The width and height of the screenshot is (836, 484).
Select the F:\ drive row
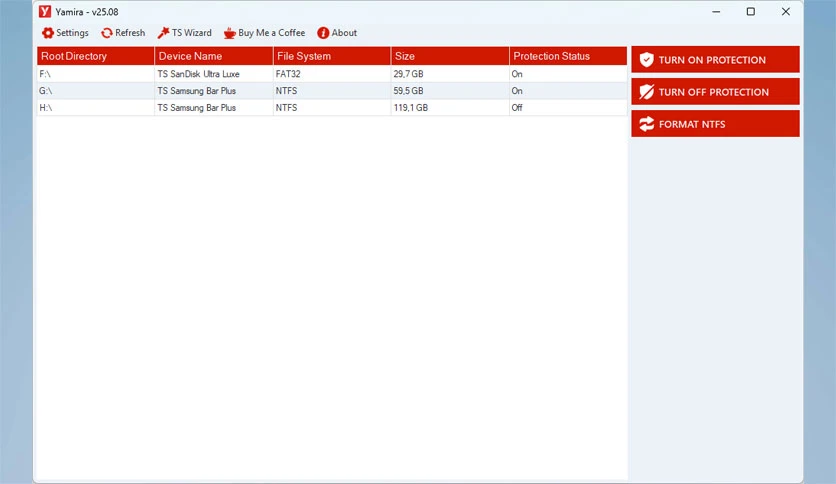click(332, 74)
